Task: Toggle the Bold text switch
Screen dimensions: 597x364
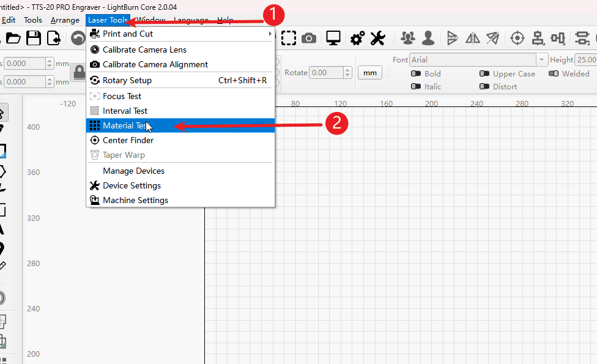Action: (x=416, y=74)
